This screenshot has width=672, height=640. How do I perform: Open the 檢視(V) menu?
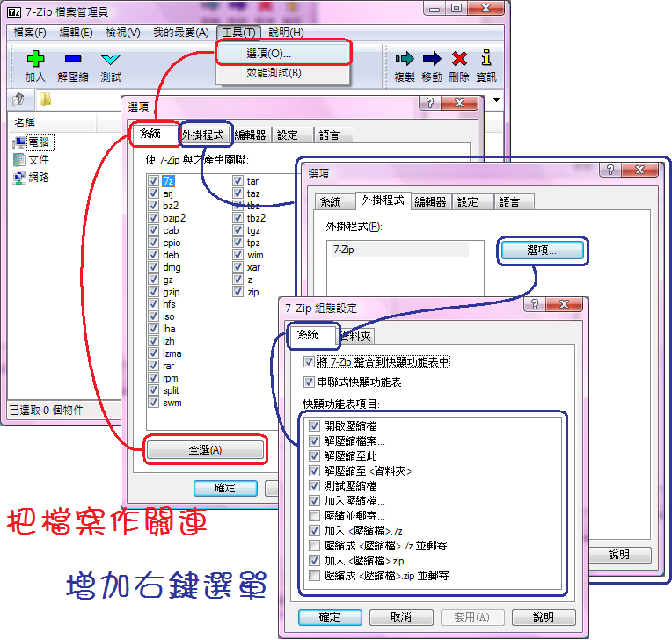[x=123, y=33]
